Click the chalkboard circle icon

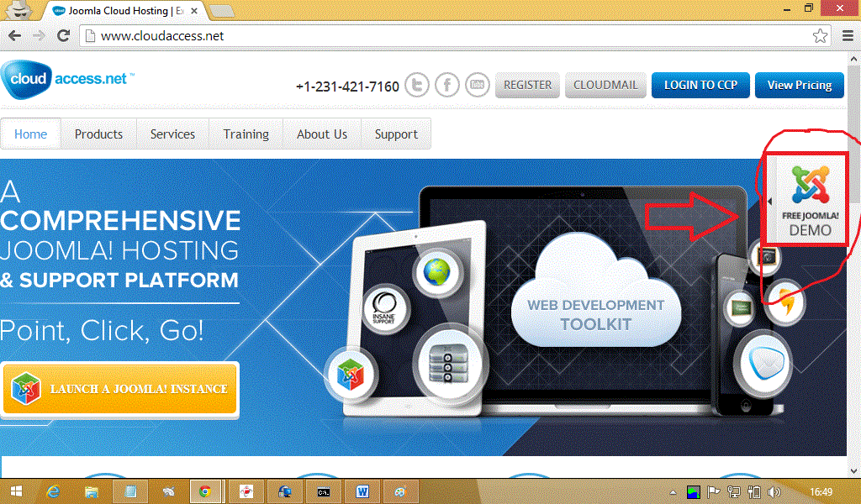click(741, 308)
